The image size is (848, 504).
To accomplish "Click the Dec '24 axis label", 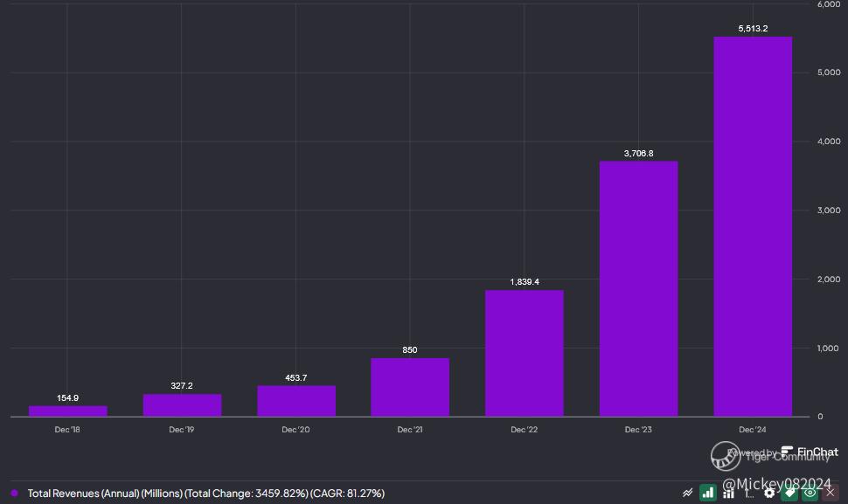I will point(753,430).
